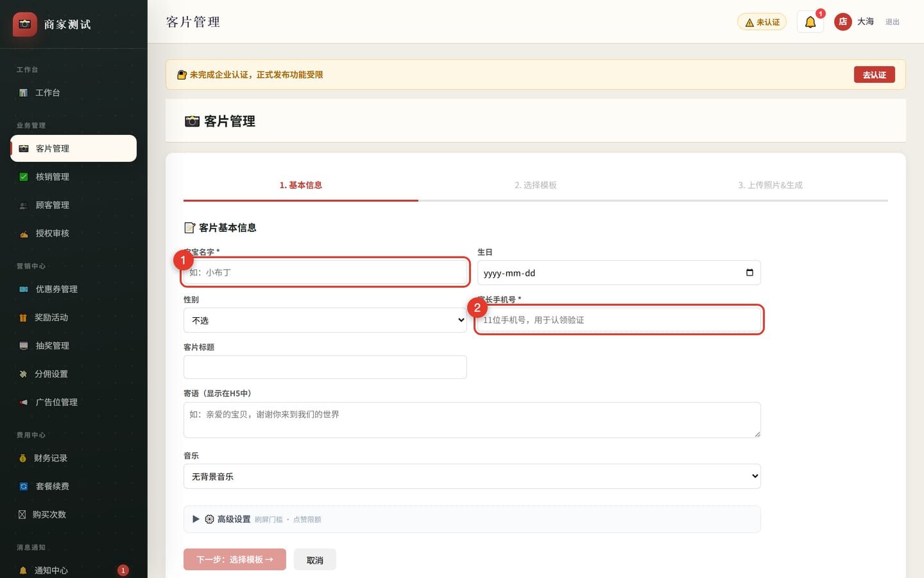Click the 退出 logout link
This screenshot has height=578, width=924.
pyautogui.click(x=893, y=22)
